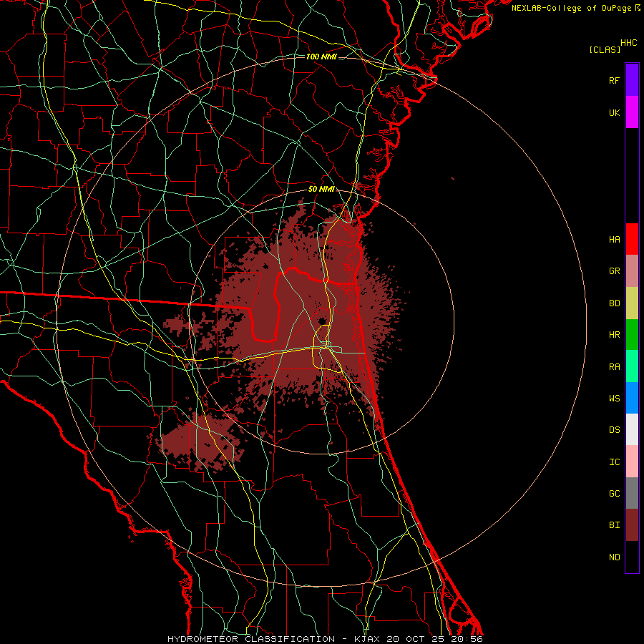This screenshot has height=644, width=644.
Task: Click the WS legend label
Action: point(614,399)
